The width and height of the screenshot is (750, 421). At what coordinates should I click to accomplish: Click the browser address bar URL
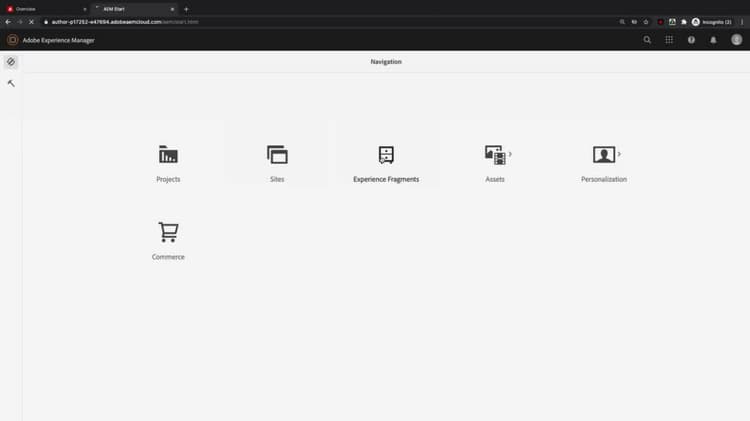tap(125, 22)
